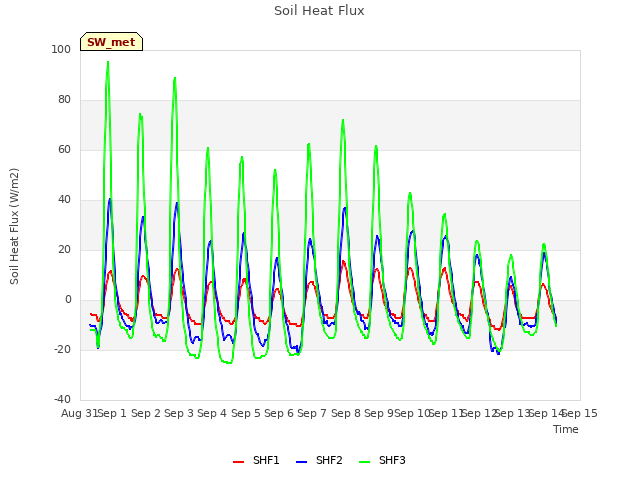The height and width of the screenshot is (480, 640).
Task: Click the red SHF1 legend line marker
Action: click(x=238, y=462)
